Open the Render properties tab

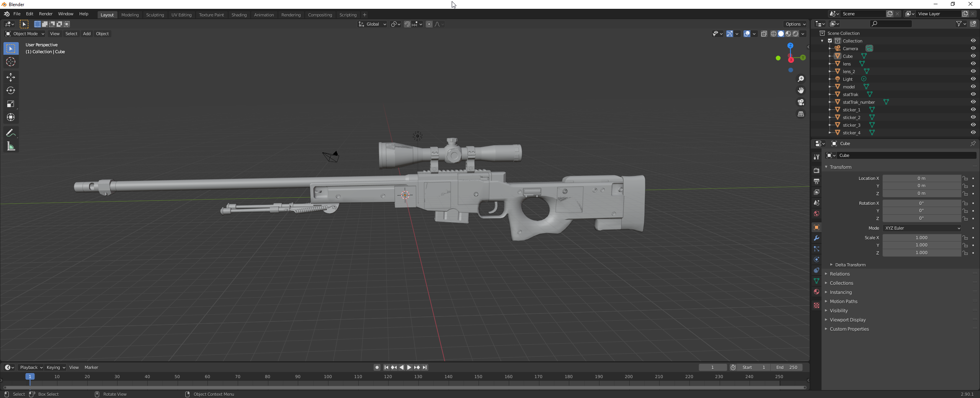click(x=816, y=170)
